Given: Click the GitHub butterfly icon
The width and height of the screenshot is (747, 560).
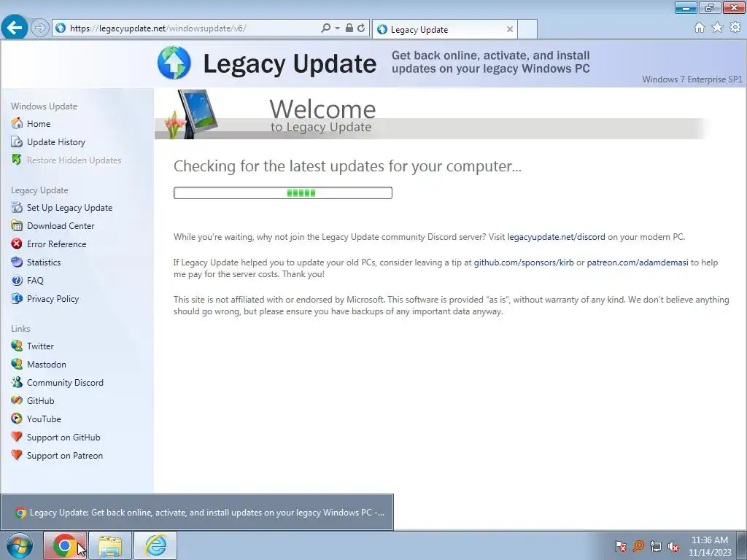Looking at the screenshot, I should [x=17, y=400].
